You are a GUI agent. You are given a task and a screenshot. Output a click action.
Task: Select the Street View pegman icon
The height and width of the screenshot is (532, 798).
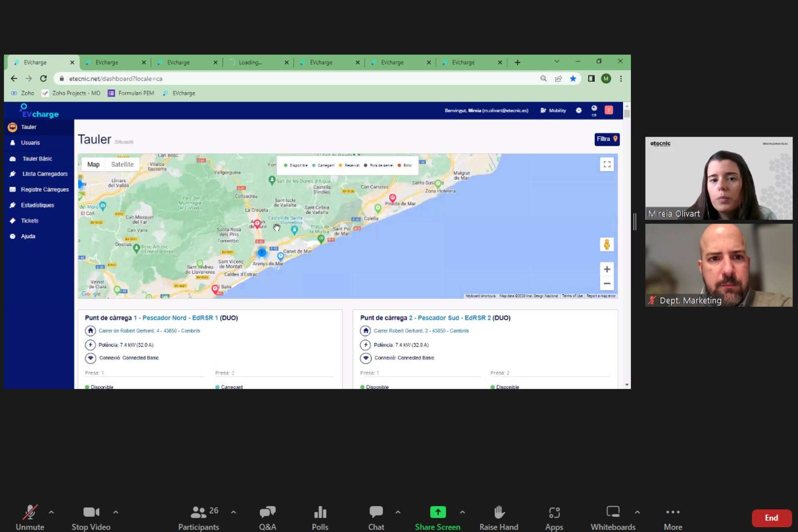tap(607, 244)
